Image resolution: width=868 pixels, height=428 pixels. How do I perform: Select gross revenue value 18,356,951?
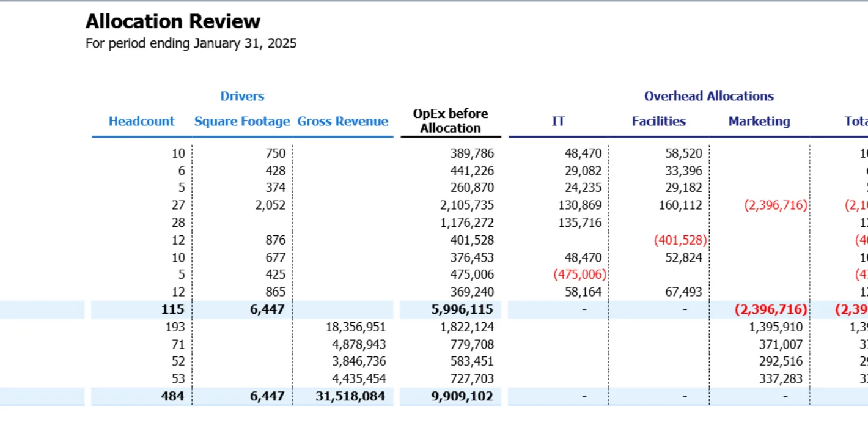(x=357, y=327)
